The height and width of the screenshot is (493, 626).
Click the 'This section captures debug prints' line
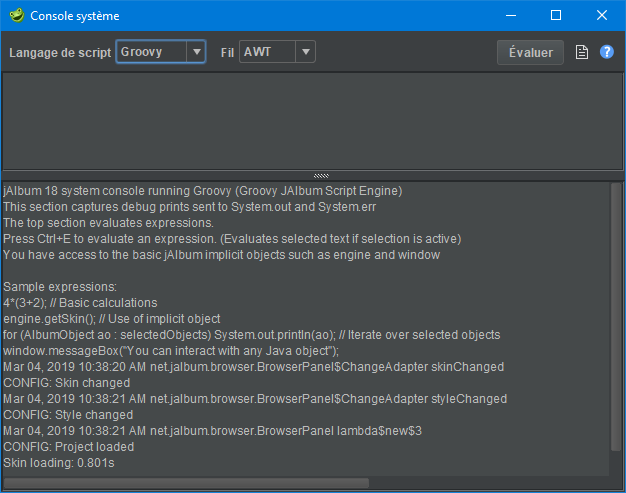tap(190, 207)
